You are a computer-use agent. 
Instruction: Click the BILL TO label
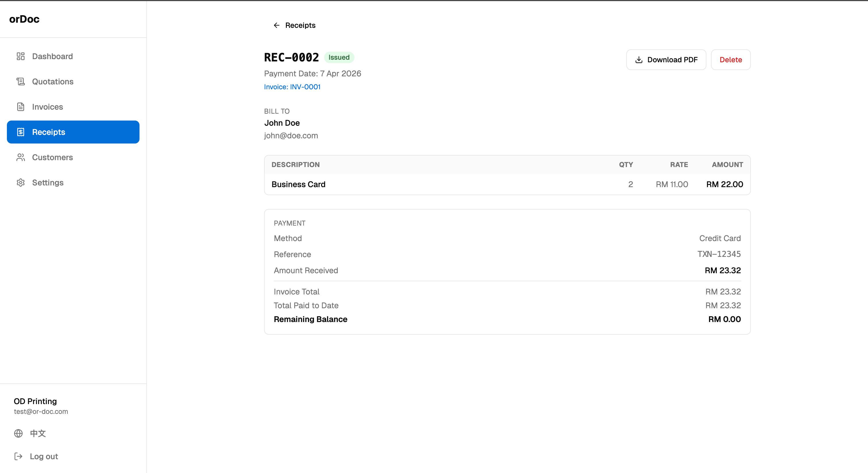pyautogui.click(x=277, y=111)
